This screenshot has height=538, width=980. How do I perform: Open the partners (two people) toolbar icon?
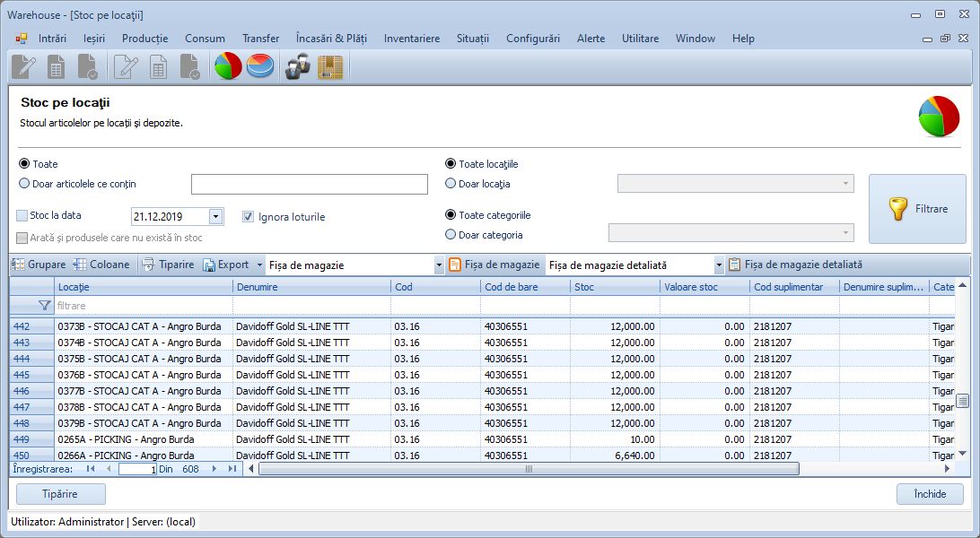tap(298, 67)
